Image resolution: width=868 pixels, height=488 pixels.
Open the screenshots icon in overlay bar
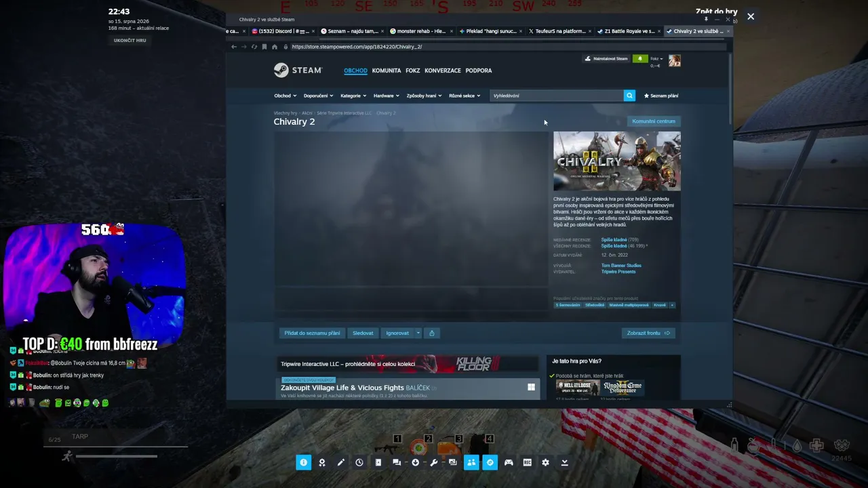pyautogui.click(x=452, y=462)
